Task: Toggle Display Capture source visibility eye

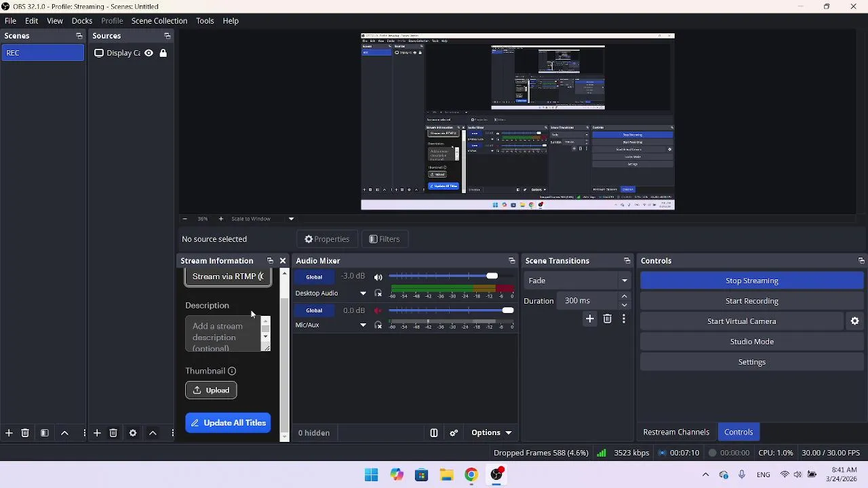Action: point(149,53)
